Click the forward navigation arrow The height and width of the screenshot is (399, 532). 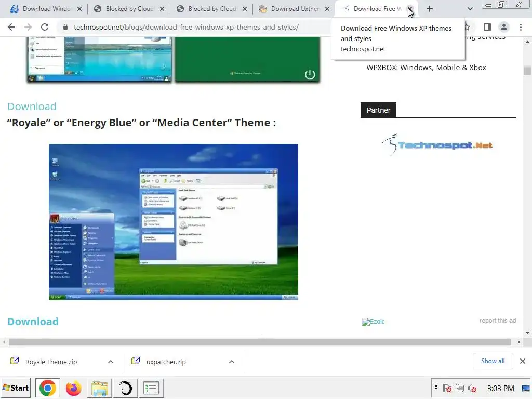[x=28, y=27]
